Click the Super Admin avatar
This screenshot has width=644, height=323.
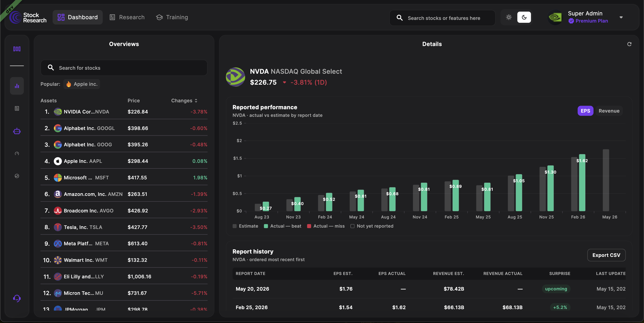tap(555, 17)
